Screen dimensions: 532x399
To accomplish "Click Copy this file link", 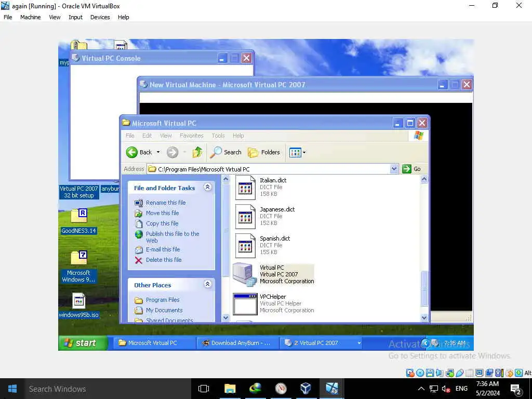I will pyautogui.click(x=162, y=223).
